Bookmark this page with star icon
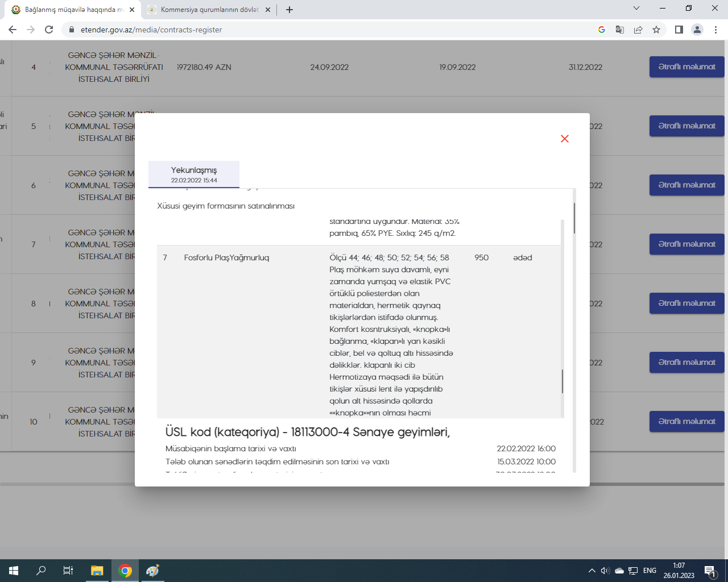 [656, 30]
